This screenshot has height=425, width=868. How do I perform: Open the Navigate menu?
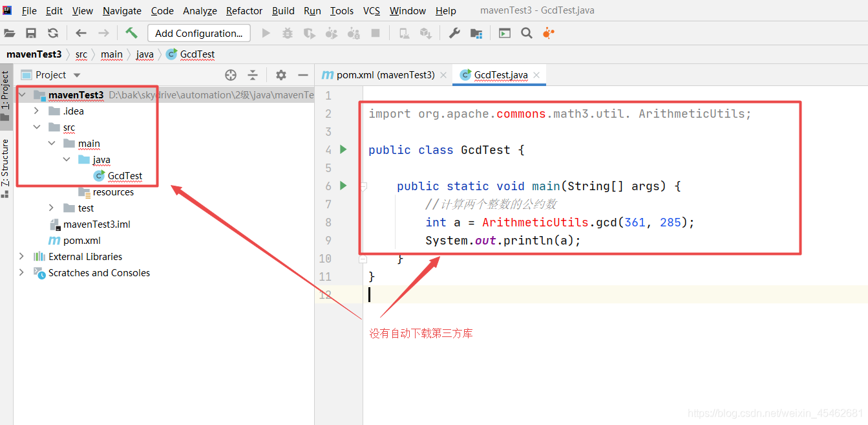click(x=122, y=11)
